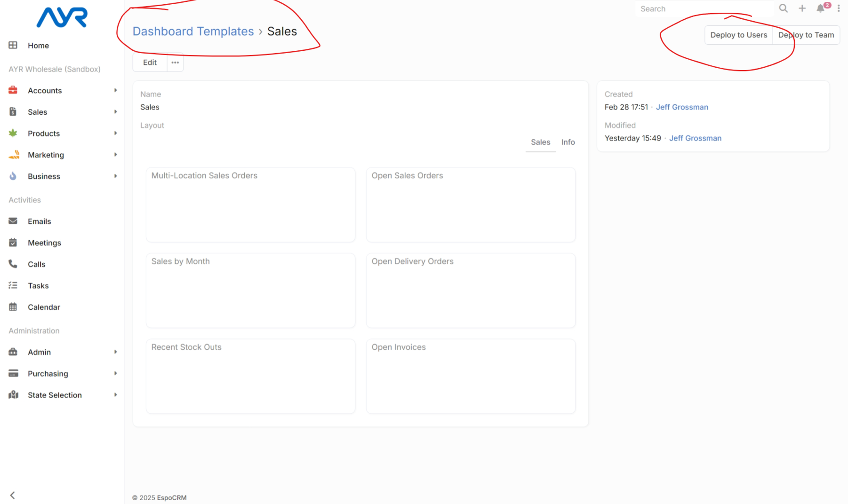This screenshot has height=504, width=848.
Task: Open Jeff Grossman link under Created
Action: point(681,107)
